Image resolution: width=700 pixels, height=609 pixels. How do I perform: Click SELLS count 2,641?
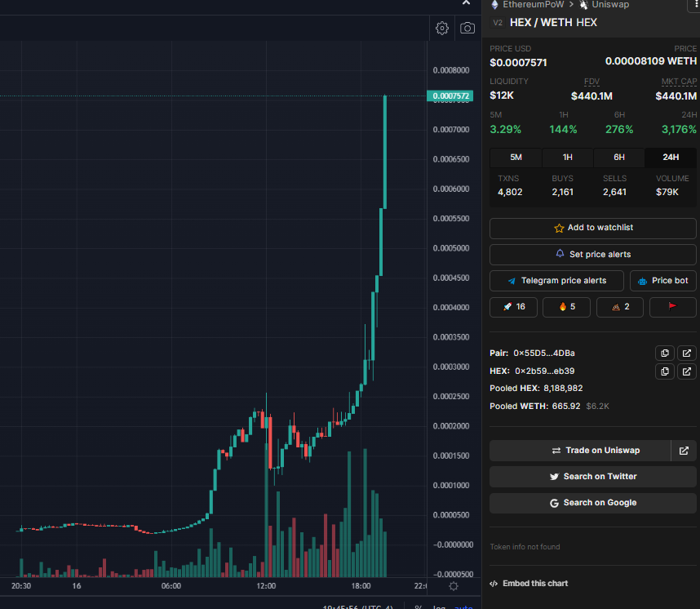(x=614, y=192)
